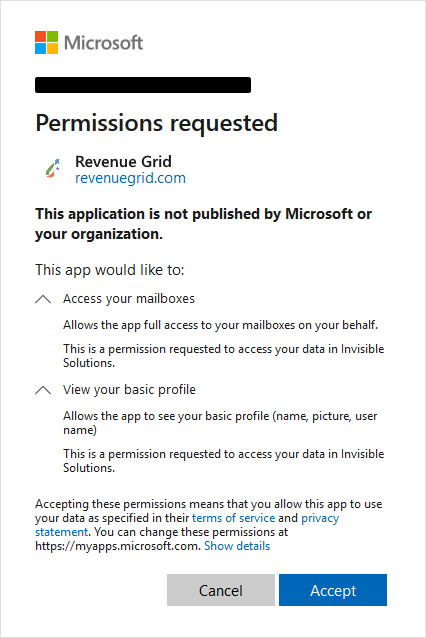Screen dimensions: 426x638
Task: Click the Microsoft wordmark text
Action: tap(103, 43)
